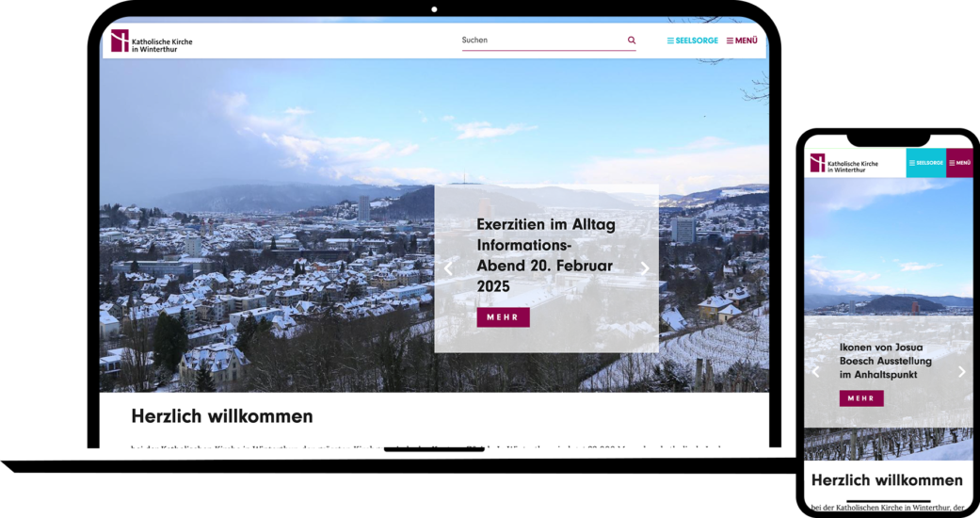Click the search magnifier icon on desktop
Viewport: 980px width, 518px height.
tap(632, 40)
